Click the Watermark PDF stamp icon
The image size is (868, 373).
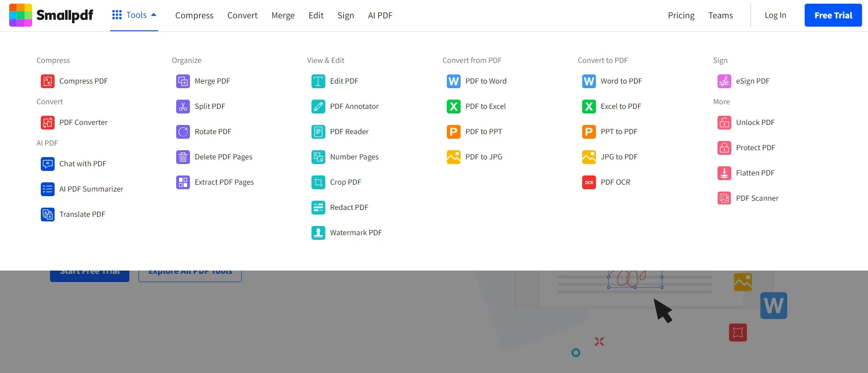[318, 233]
